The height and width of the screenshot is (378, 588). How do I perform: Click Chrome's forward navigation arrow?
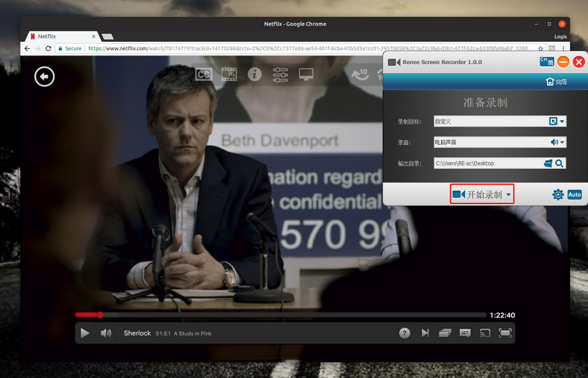click(x=37, y=48)
